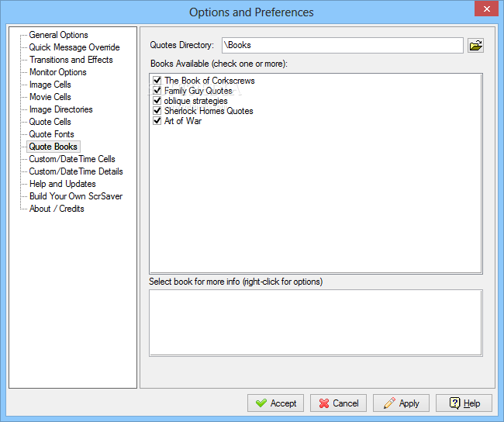
Task: Select the Family Guy Quotes book name
Action: (198, 91)
